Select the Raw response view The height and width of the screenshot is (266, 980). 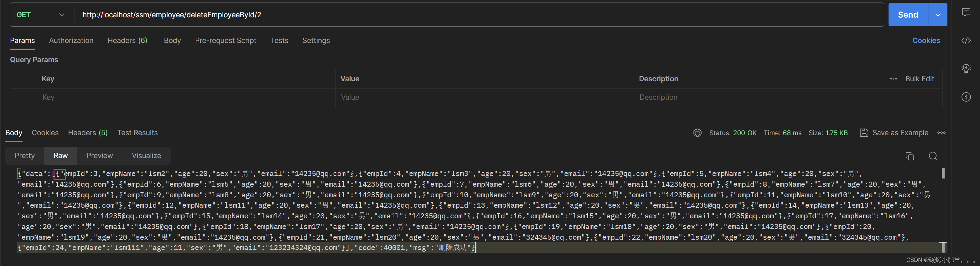tap(60, 156)
